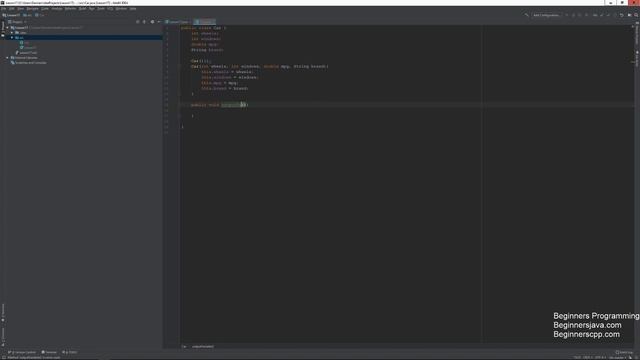Open the Tools menu
640x360 pixels.
101,9
